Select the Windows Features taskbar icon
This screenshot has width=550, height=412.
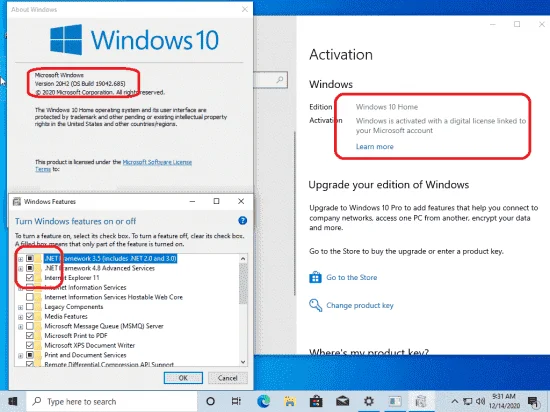[x=421, y=401]
